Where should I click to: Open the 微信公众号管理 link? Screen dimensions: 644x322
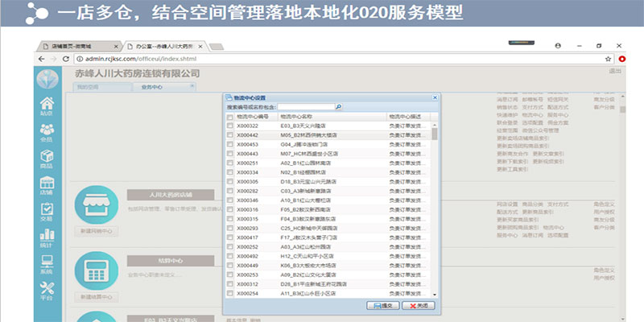(x=540, y=130)
